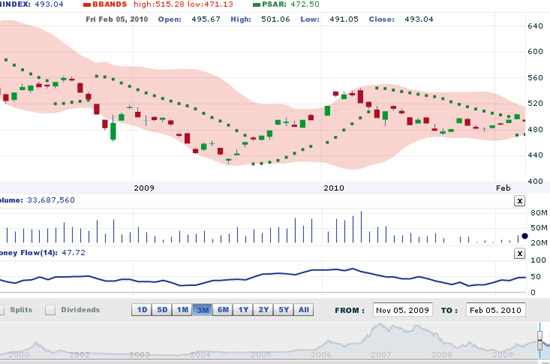Grab the range slider handle in overview chart
This screenshot has height=364, width=550.
coord(540,341)
